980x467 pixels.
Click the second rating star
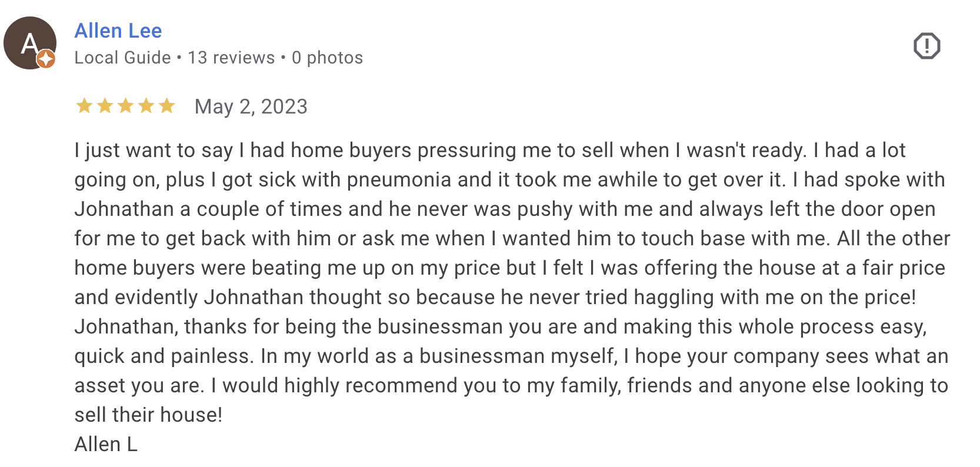(105, 106)
